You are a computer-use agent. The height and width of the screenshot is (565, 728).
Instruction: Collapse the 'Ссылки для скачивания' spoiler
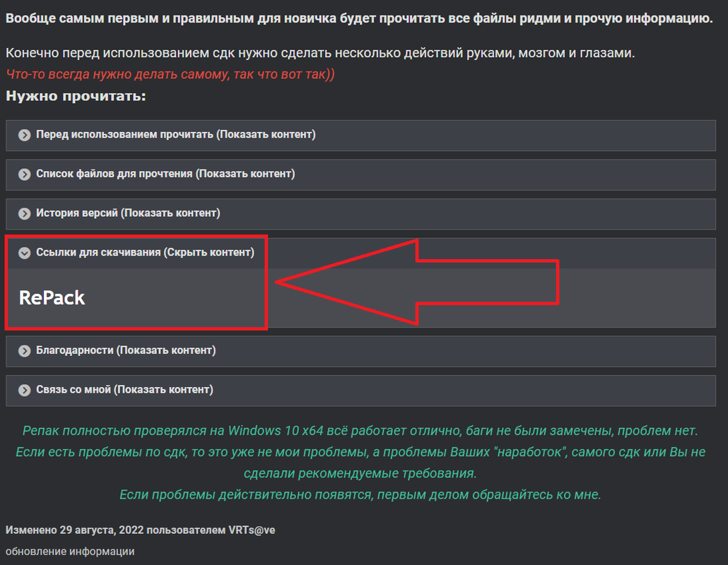[360, 254]
